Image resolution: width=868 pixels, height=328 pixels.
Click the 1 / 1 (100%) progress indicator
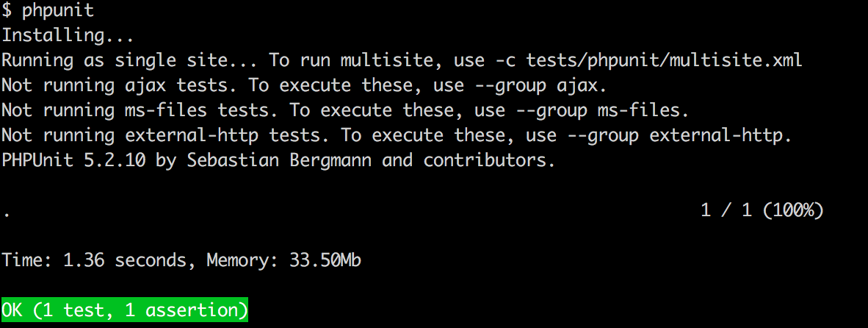[x=762, y=210]
